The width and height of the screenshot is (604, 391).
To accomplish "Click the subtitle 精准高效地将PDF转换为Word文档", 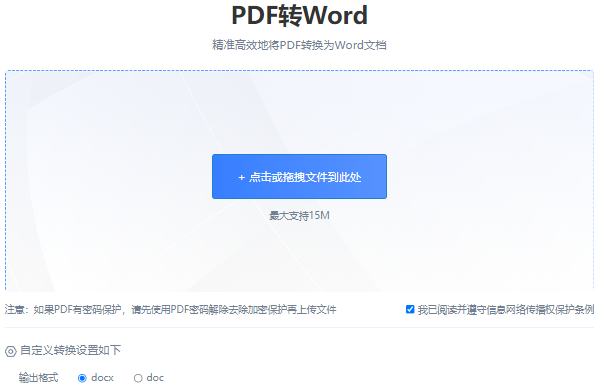I will (299, 45).
